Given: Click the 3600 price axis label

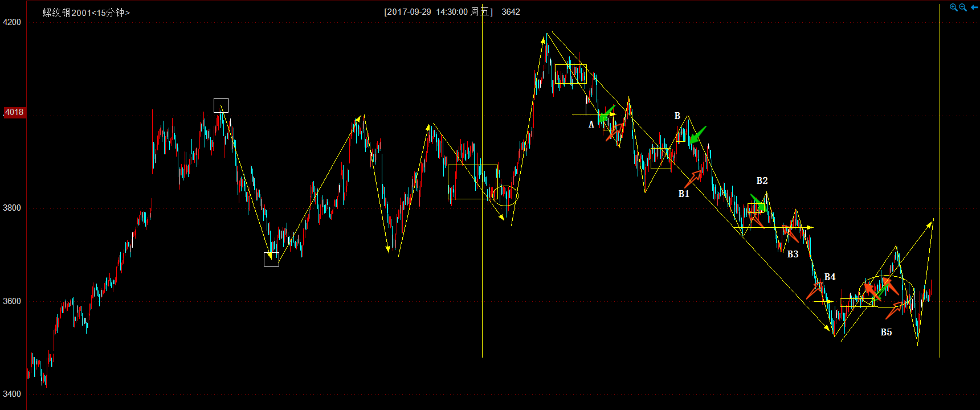Looking at the screenshot, I should click(x=12, y=301).
